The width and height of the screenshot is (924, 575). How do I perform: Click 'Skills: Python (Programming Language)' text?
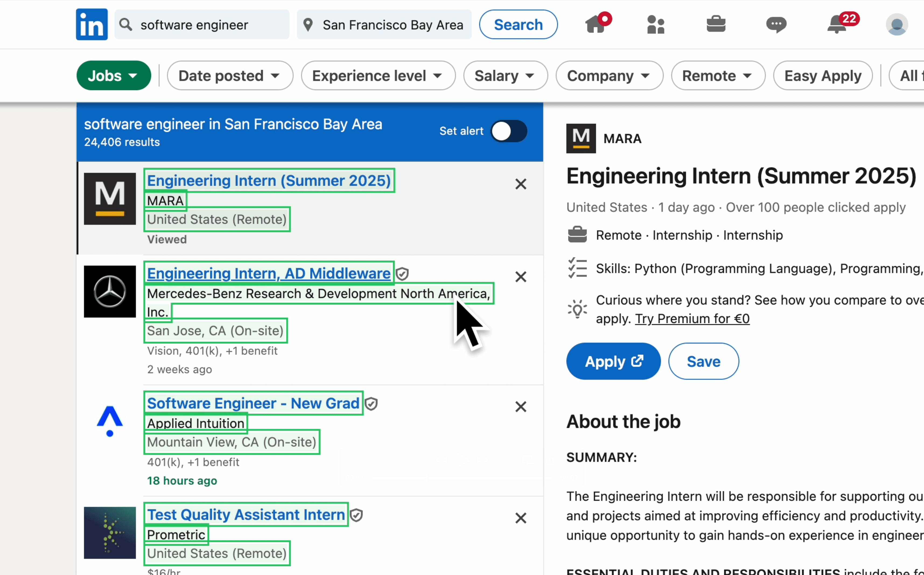click(715, 269)
